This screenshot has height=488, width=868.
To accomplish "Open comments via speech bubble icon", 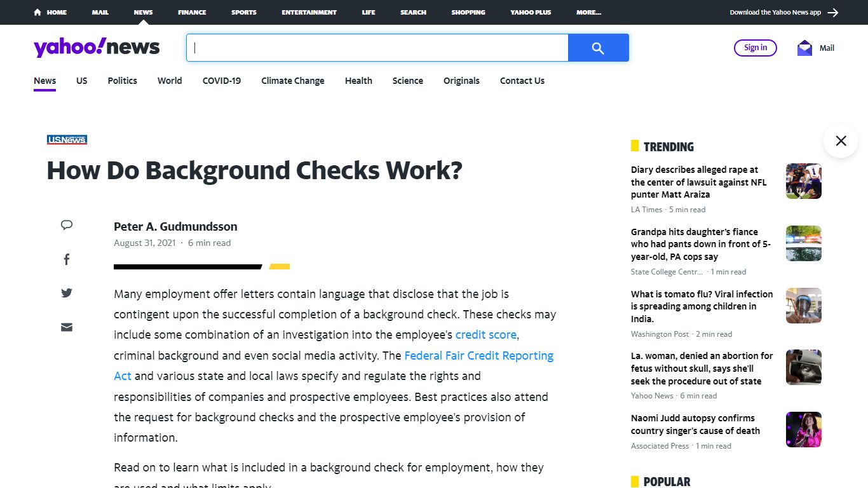I will pyautogui.click(x=67, y=225).
